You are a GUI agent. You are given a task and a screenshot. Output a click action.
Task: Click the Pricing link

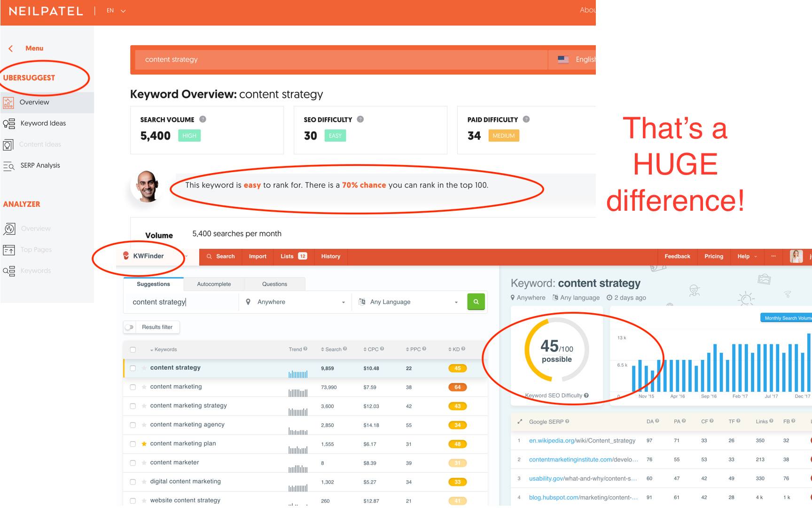click(713, 256)
